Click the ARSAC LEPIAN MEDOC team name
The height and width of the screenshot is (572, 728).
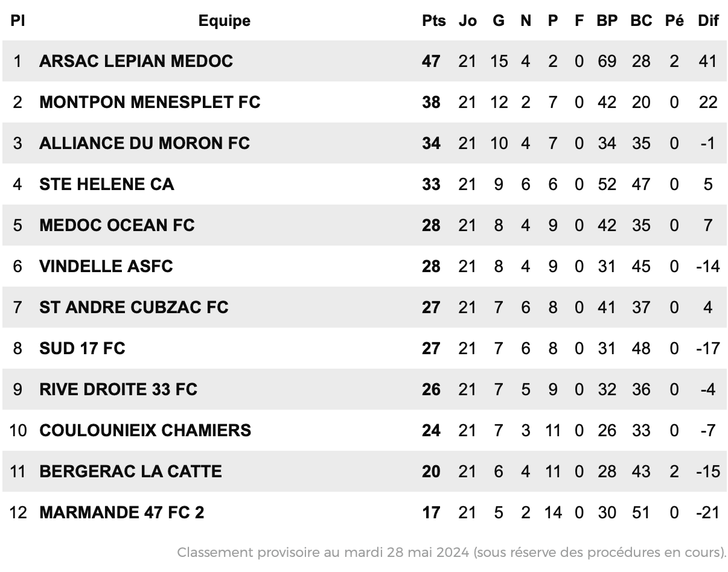tap(136, 61)
